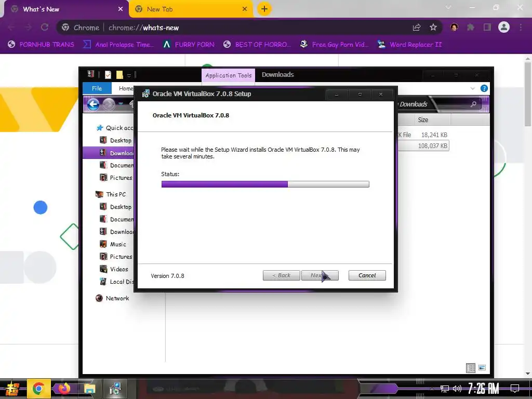The image size is (532, 399).
Task: Switch Explorer to large icons view
Action: pyautogui.click(x=482, y=368)
